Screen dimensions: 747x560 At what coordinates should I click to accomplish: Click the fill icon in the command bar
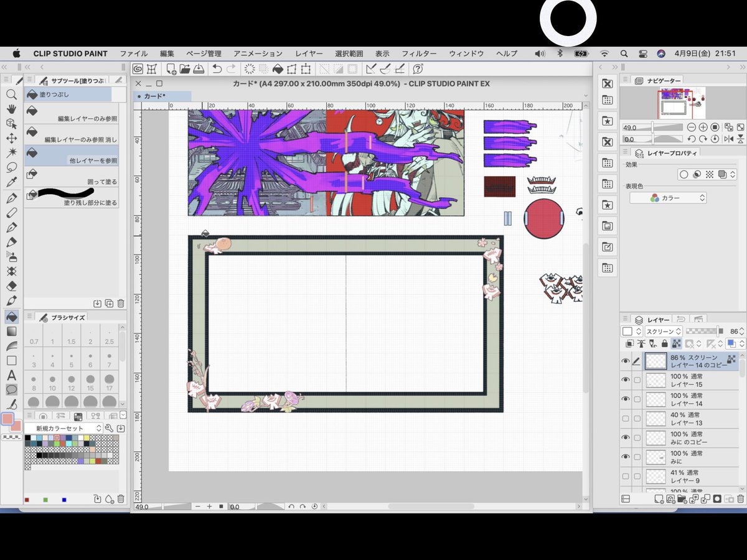(278, 68)
